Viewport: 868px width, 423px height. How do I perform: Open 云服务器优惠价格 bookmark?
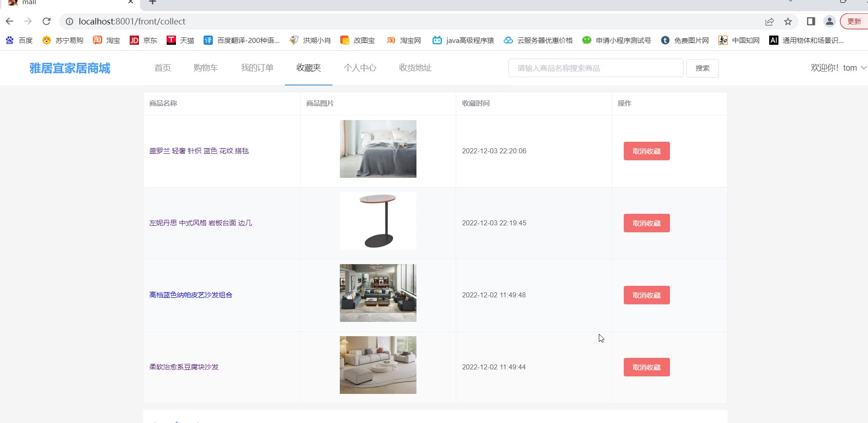[538, 40]
